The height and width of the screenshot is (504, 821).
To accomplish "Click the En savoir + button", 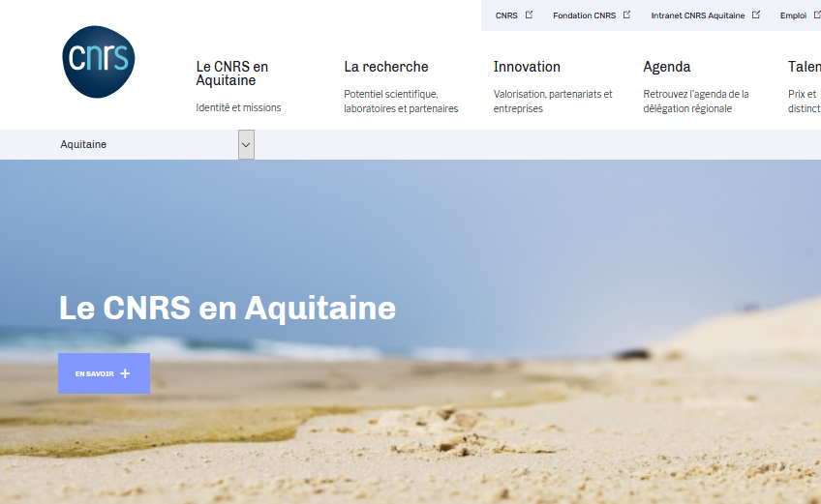I will coord(104,373).
